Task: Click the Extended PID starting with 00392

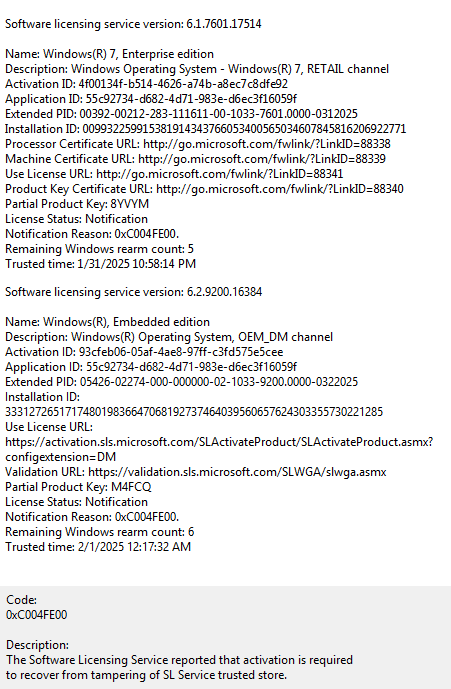Action: tap(218, 114)
